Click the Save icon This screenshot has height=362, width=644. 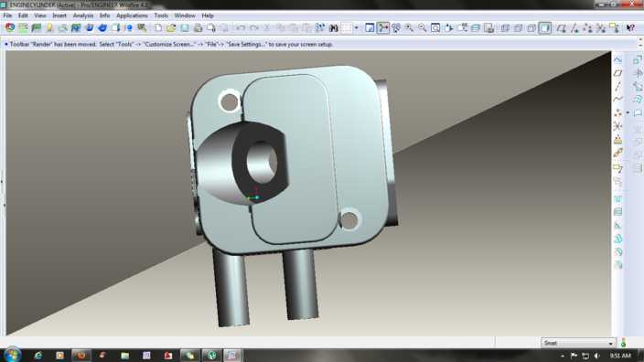185,28
